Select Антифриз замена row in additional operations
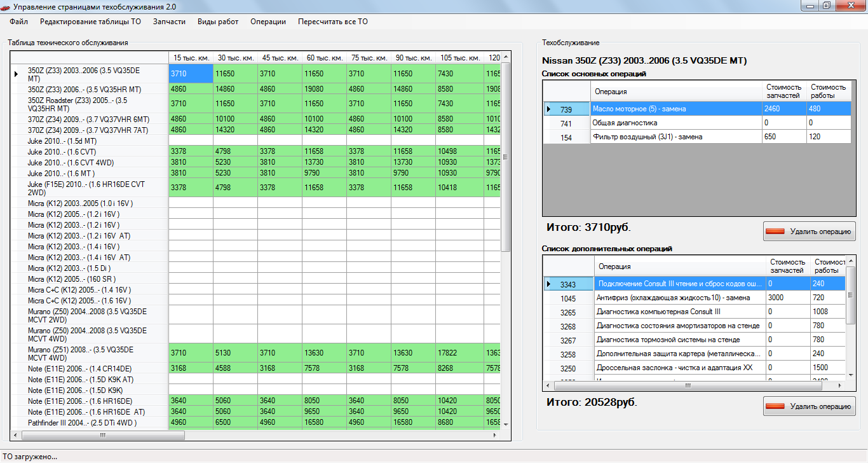 (694, 298)
